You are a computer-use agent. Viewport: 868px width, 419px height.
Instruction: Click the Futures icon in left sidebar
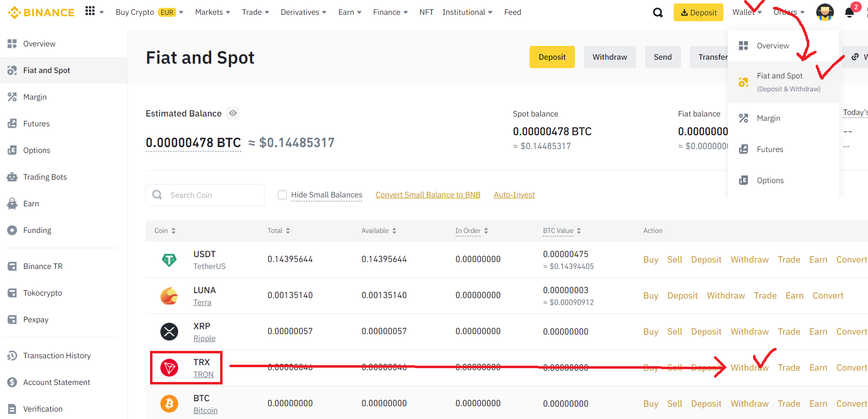12,124
